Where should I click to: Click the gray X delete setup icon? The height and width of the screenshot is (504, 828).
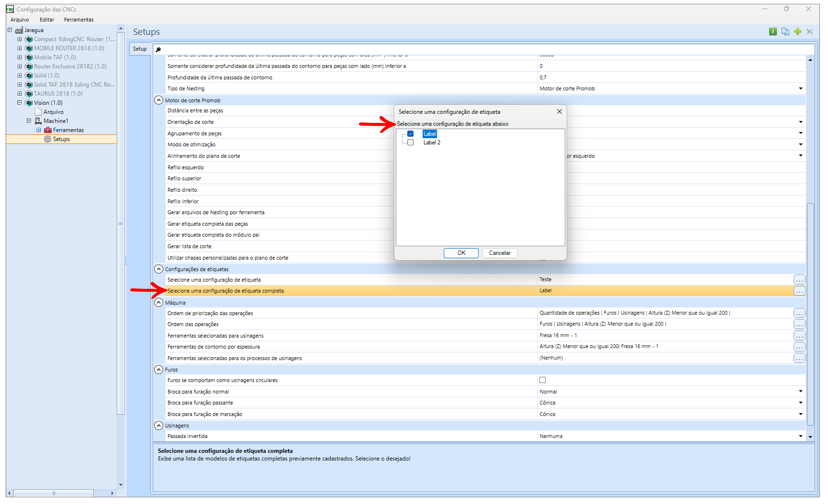[x=810, y=32]
